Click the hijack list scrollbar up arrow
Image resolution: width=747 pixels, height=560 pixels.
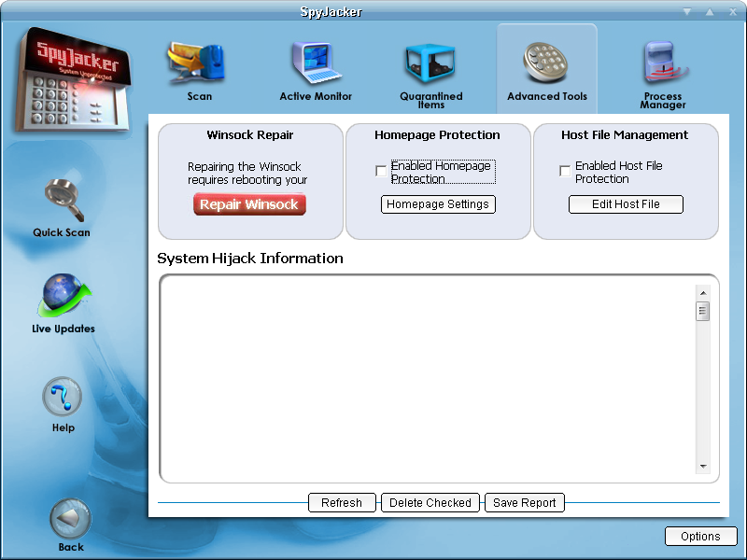[x=703, y=293]
